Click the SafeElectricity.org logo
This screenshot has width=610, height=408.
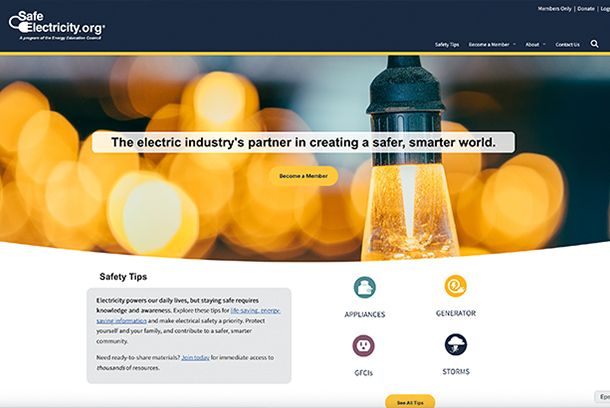57,25
